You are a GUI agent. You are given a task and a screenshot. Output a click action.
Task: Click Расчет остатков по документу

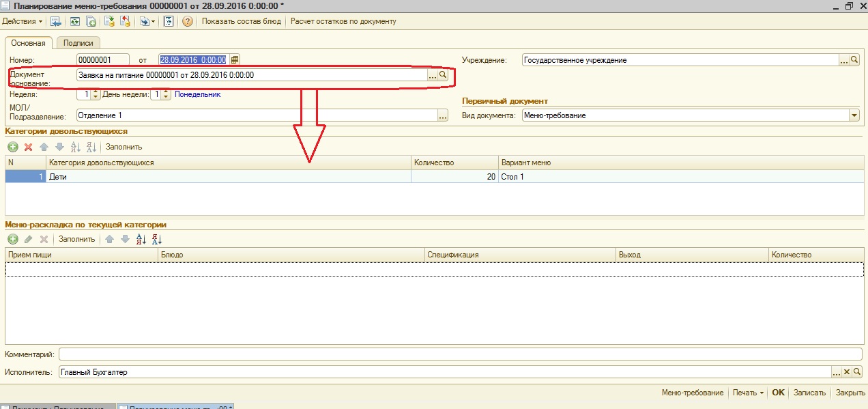343,21
